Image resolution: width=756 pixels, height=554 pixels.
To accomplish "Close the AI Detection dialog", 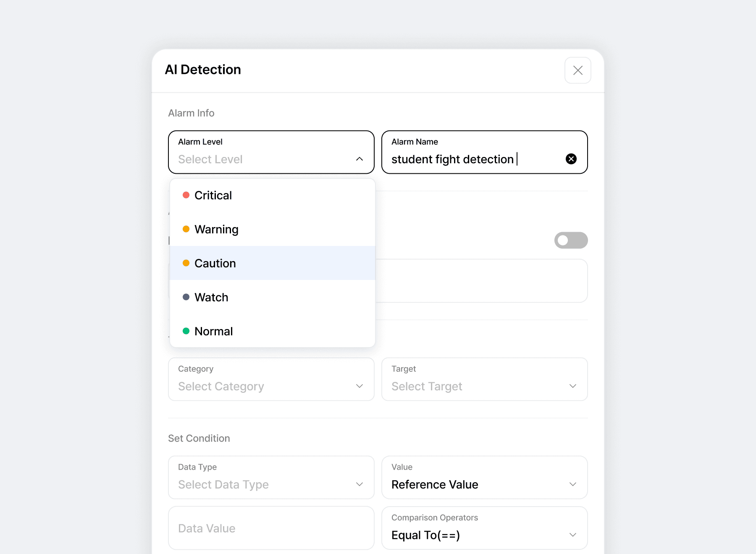I will pos(577,71).
